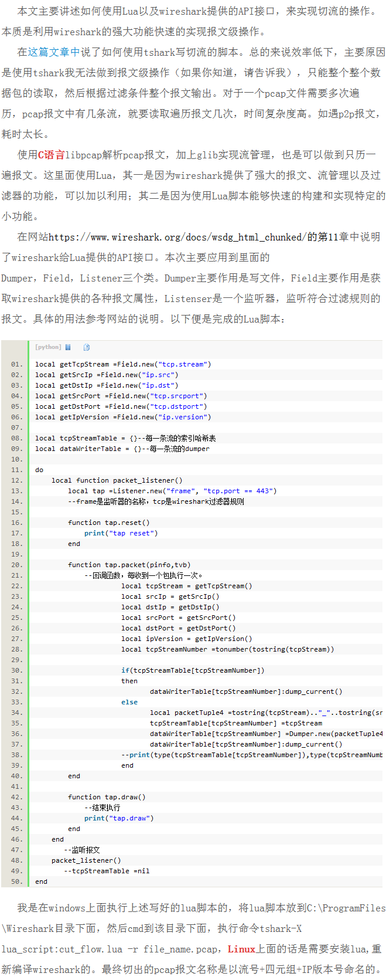This screenshot has height=980, width=386.
Task: Click line number 50 in code gutter
Action: [x=16, y=881]
